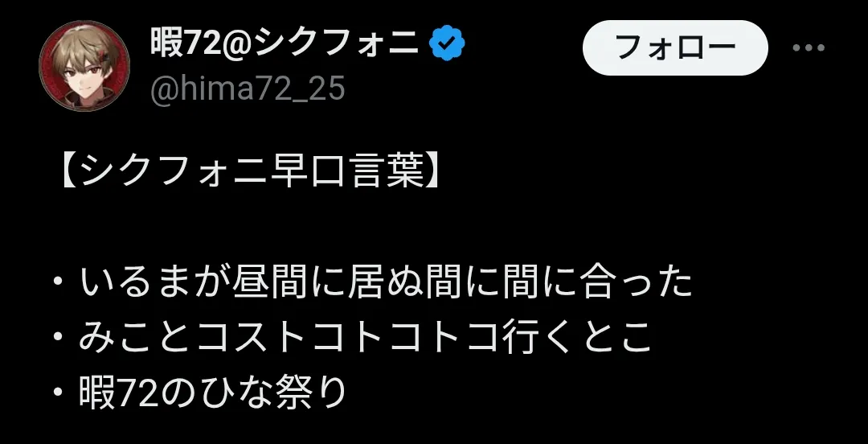Click the word ひな祭り in the tweet
This screenshot has height=444, width=868.
272,392
